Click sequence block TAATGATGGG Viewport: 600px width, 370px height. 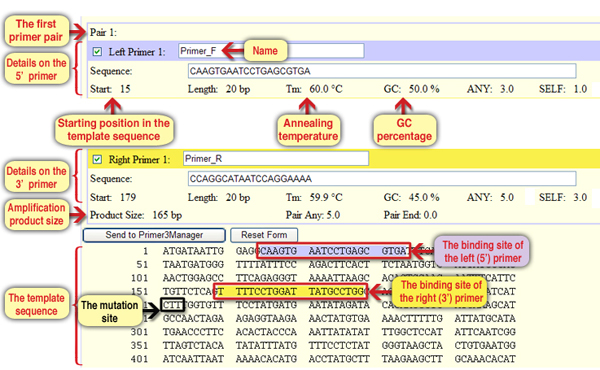[193, 264]
